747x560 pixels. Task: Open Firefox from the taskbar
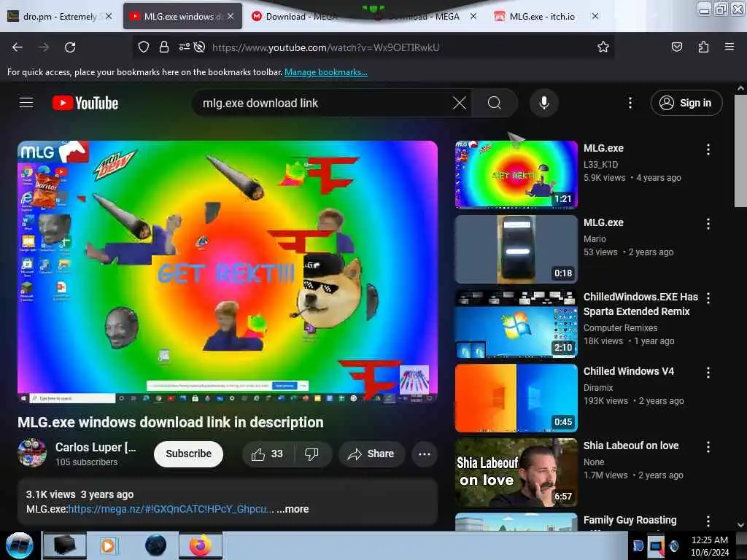(x=201, y=545)
